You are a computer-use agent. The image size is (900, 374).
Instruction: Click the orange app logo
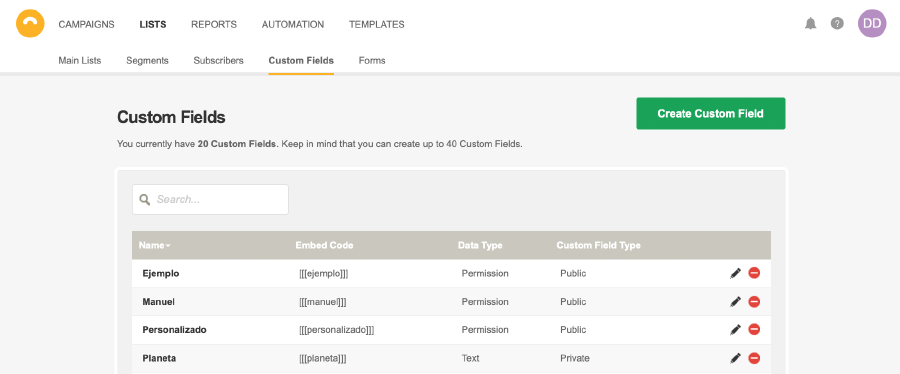tap(30, 24)
